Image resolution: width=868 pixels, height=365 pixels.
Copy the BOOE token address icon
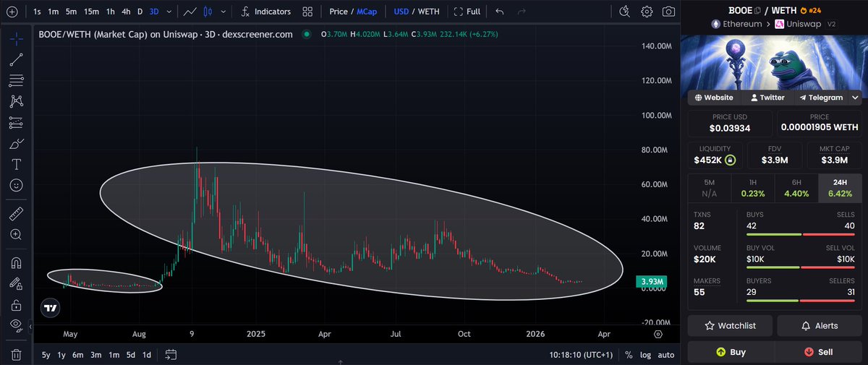(758, 10)
